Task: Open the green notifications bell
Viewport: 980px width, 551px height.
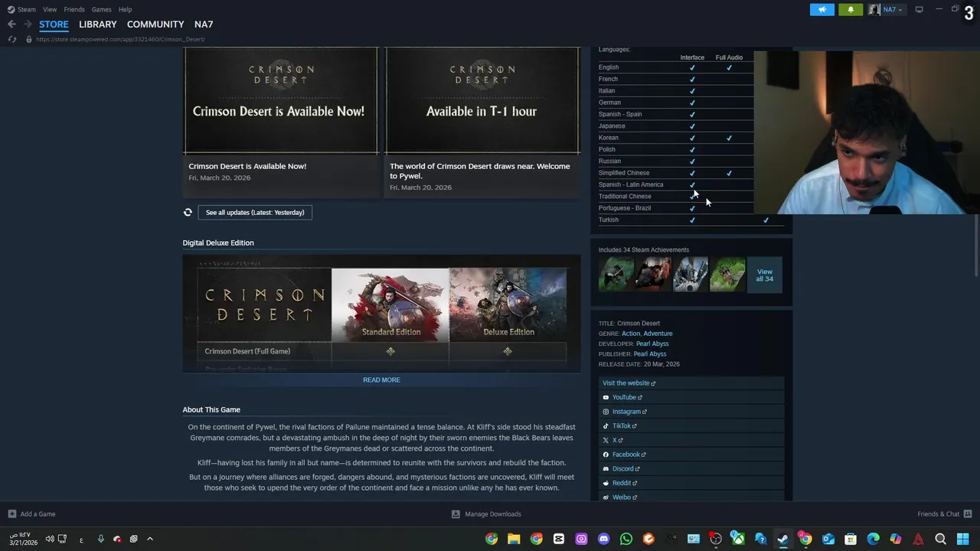Action: (x=851, y=9)
